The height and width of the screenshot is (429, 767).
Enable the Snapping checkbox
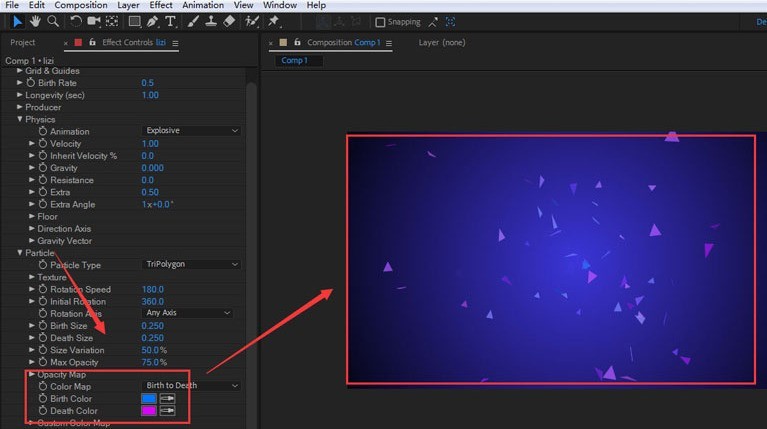(x=380, y=22)
